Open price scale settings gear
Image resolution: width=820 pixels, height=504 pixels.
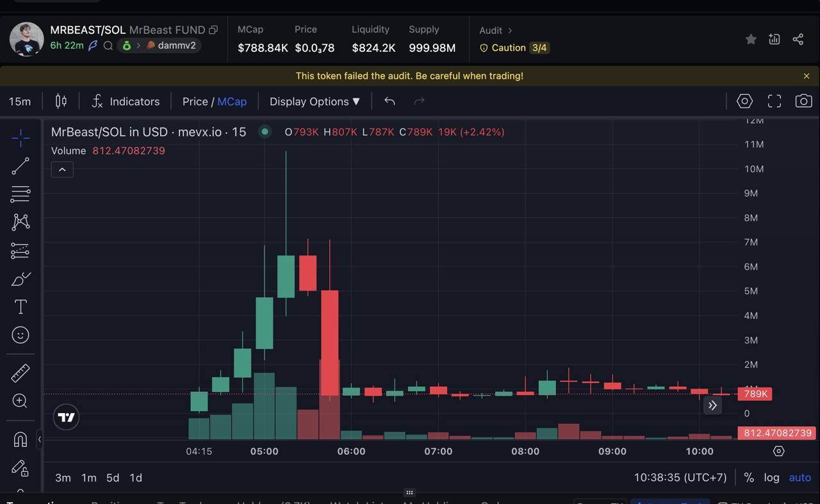[778, 451]
